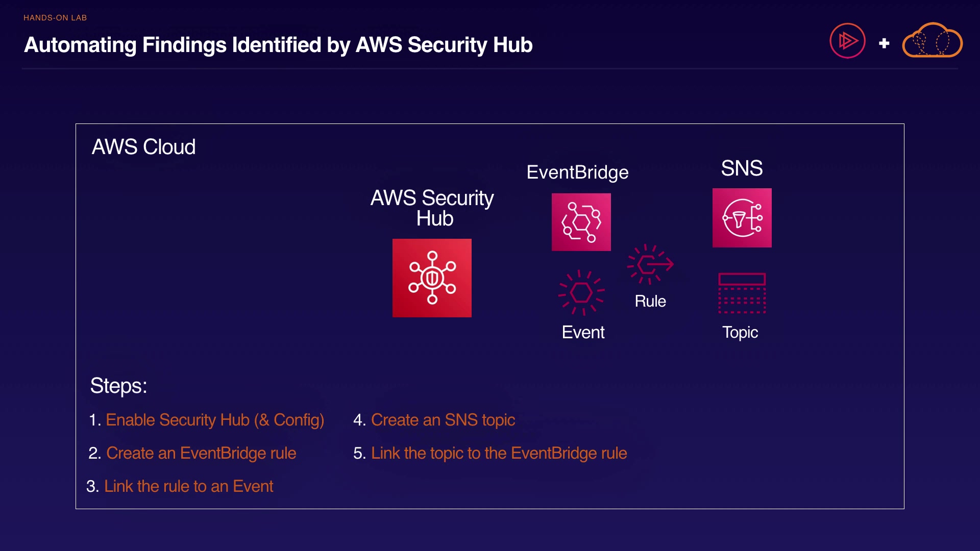This screenshot has height=551, width=980.
Task: Open step 'Enable Security Hub (& Config)'
Action: (x=214, y=420)
